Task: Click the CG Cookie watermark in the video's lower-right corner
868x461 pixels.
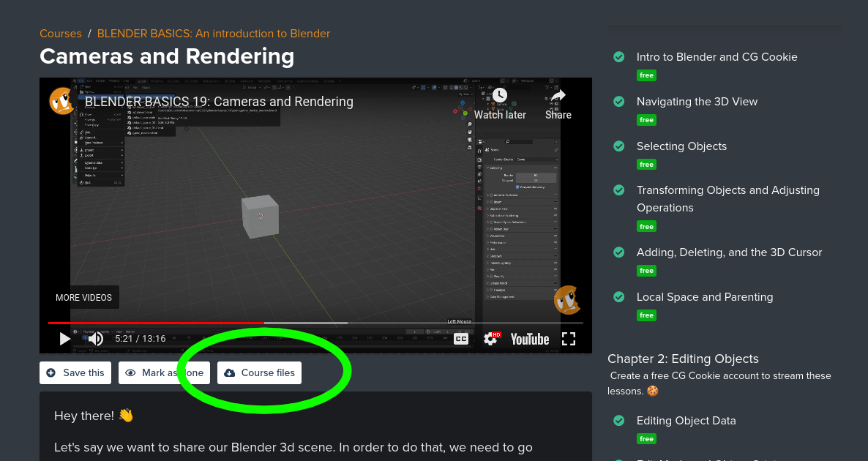Action: [x=567, y=300]
